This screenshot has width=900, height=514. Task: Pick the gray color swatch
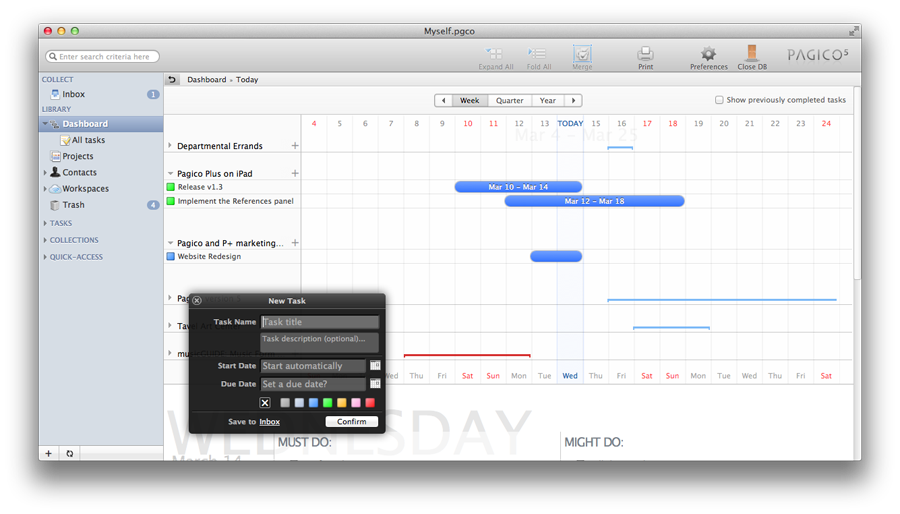285,403
